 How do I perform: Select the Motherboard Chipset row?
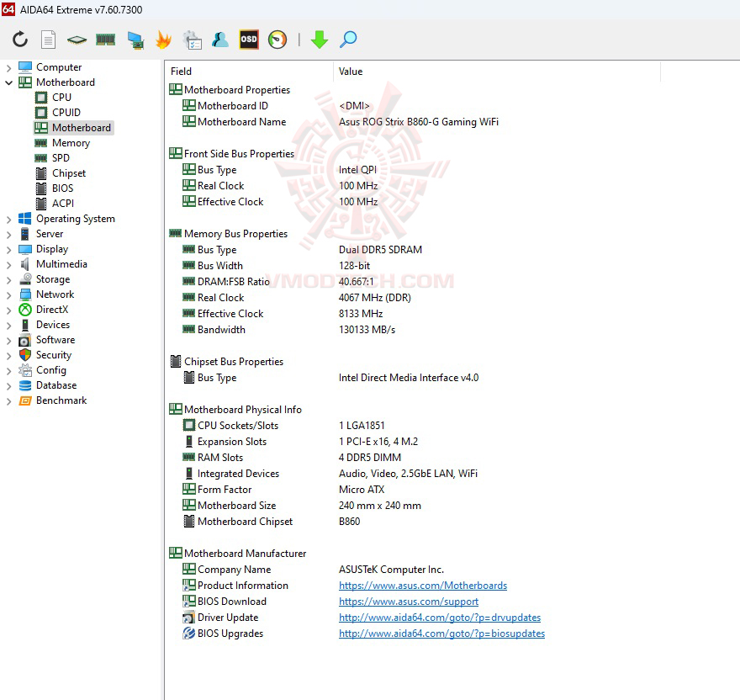coord(272,522)
